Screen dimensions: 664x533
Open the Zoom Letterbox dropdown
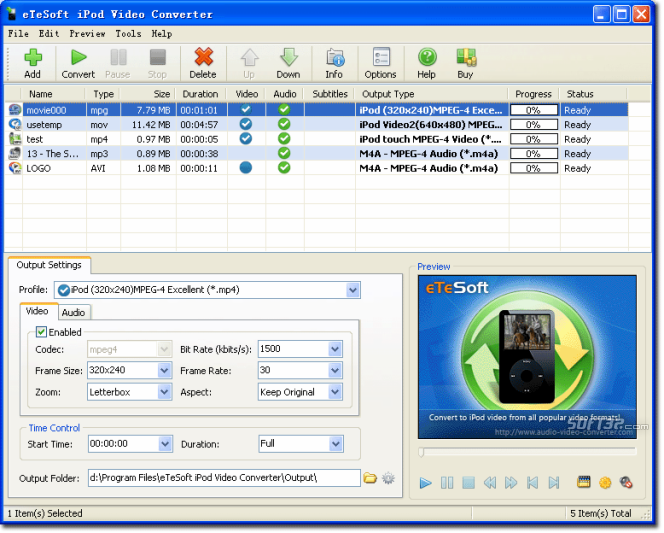(x=164, y=392)
